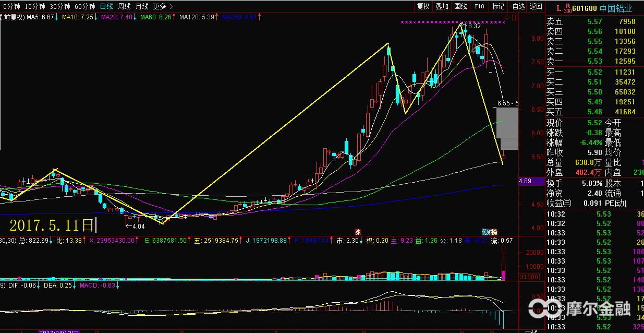Click the 买一 5.52 order row

[x=594, y=72]
